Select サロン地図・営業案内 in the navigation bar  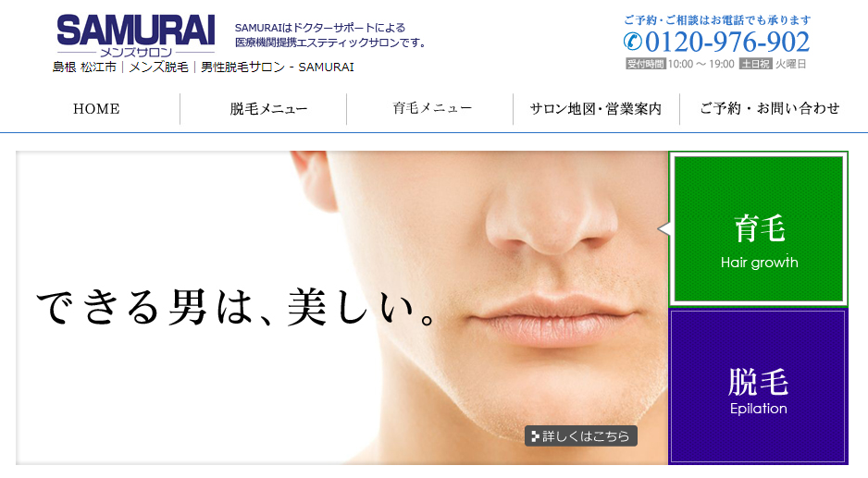[x=596, y=109]
